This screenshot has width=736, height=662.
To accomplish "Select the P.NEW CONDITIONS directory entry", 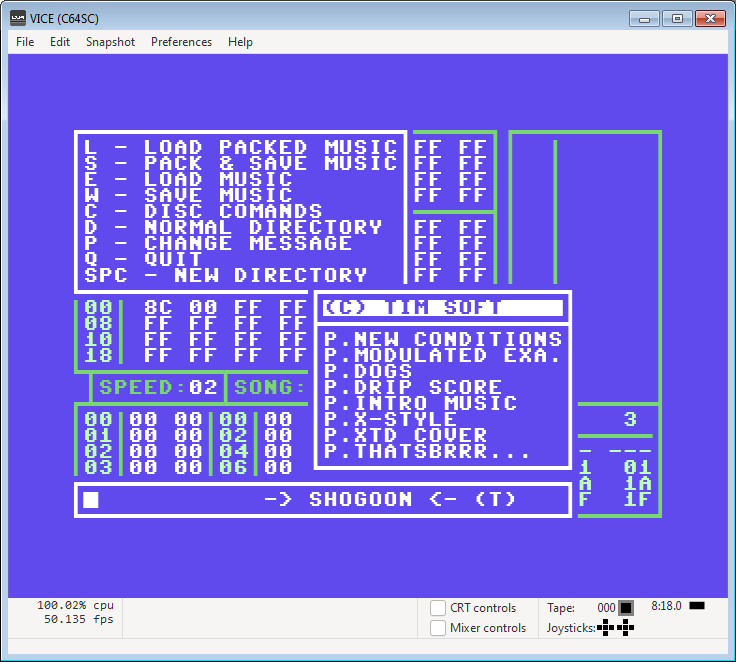I will click(x=443, y=339).
